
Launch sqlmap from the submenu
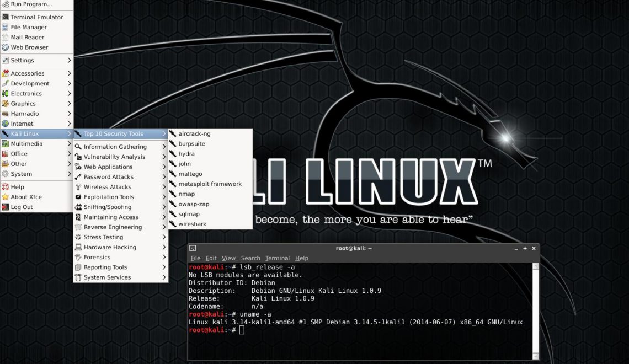point(211,214)
